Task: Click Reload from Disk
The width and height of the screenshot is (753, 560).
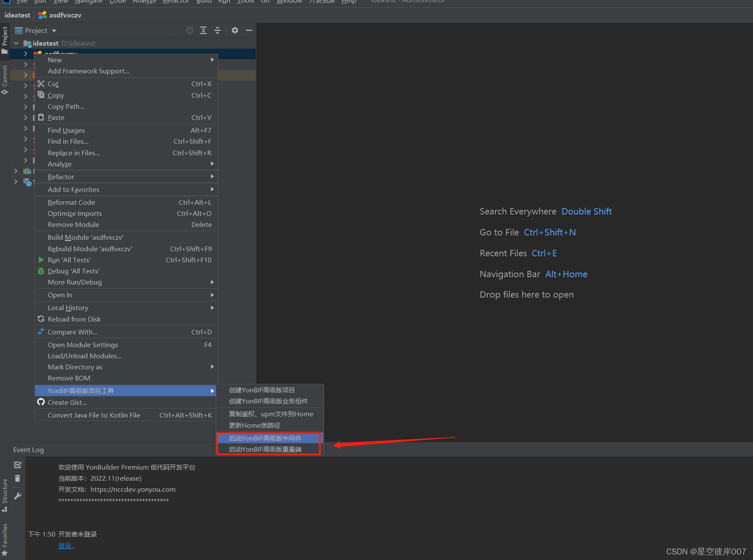Action: coord(126,319)
